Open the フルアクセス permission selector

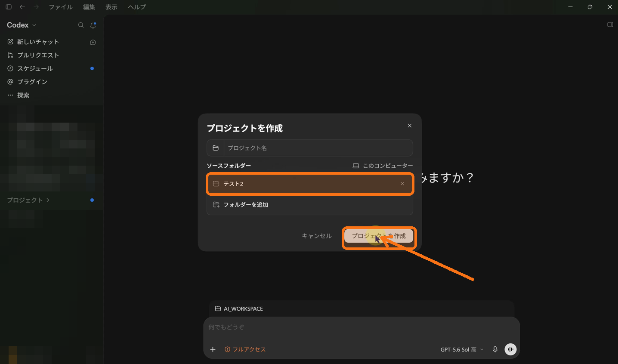[x=245, y=349]
